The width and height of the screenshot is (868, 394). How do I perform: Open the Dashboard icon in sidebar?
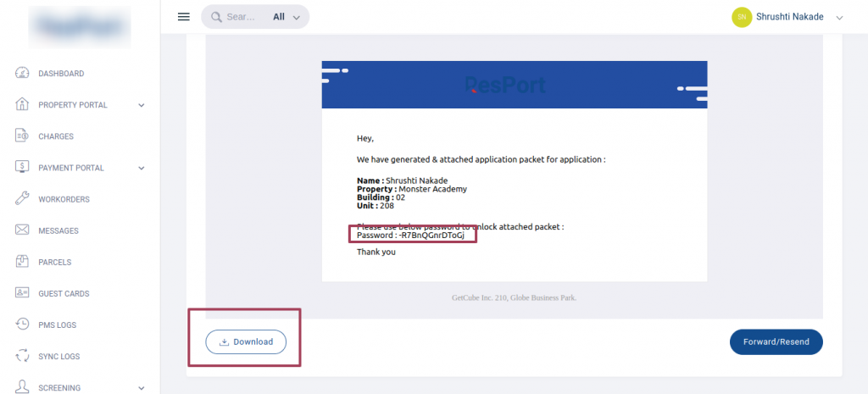(23, 74)
